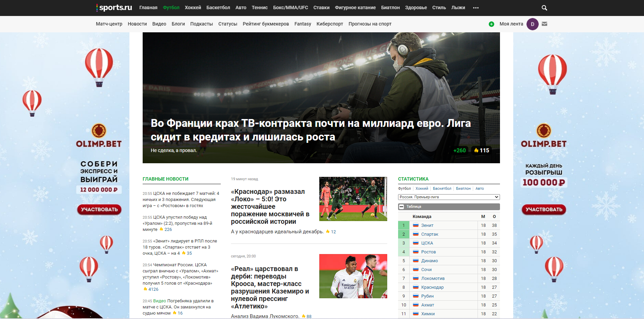This screenshot has width=644, height=319.
Task: Open the Россия. Премьер-лига dropdown
Action: (x=449, y=197)
